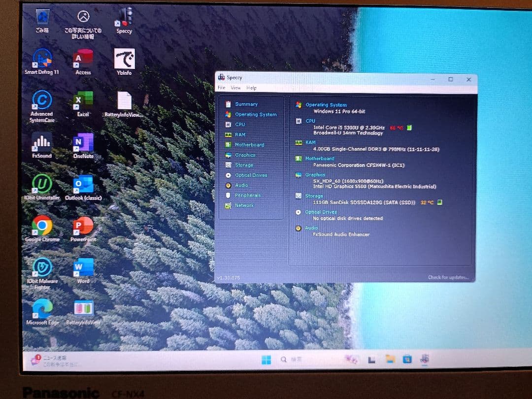Open the Peripherals section in the sidebar
Viewport: 532px width, 399px height.
pos(247,196)
